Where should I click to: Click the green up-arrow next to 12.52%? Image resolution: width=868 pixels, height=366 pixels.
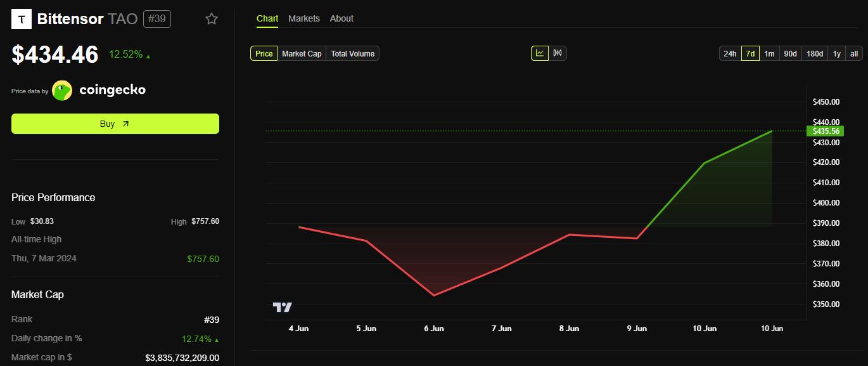click(x=147, y=55)
